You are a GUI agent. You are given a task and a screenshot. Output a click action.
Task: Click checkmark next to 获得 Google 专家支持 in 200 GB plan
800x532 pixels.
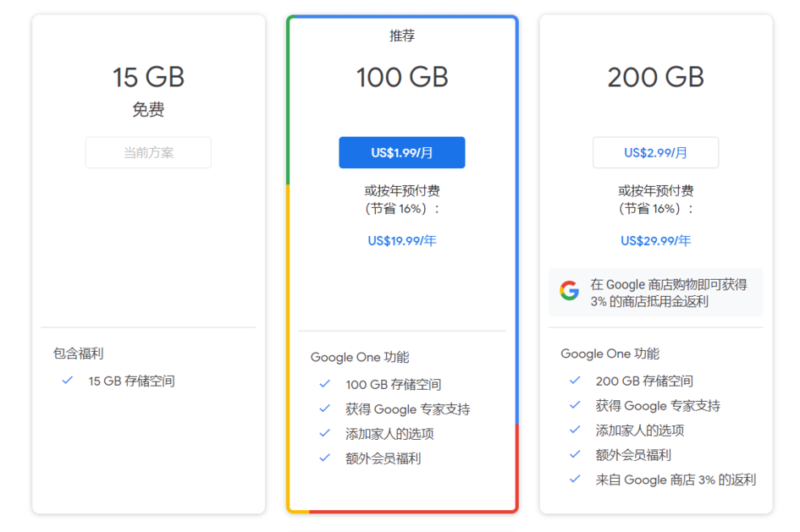tap(575, 405)
